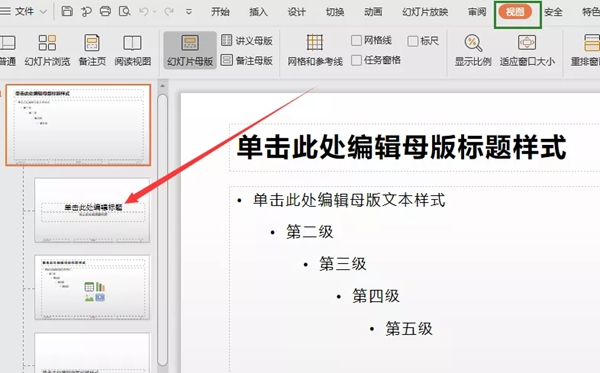The image size is (600, 373).
Task: Open the 设计 tab
Action: pos(297,12)
